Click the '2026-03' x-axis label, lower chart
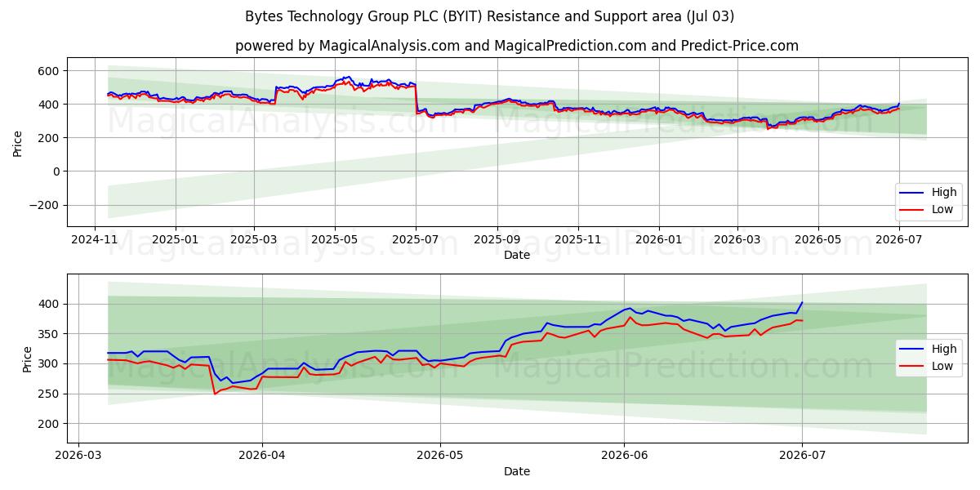This screenshot has height=490, width=980. point(78,456)
